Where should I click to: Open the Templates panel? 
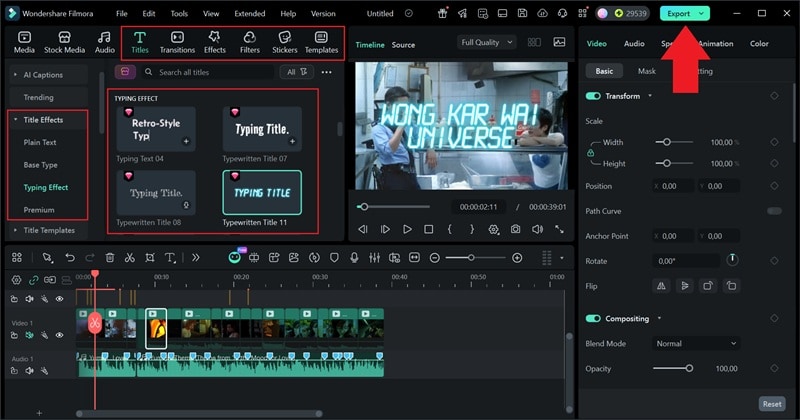321,42
